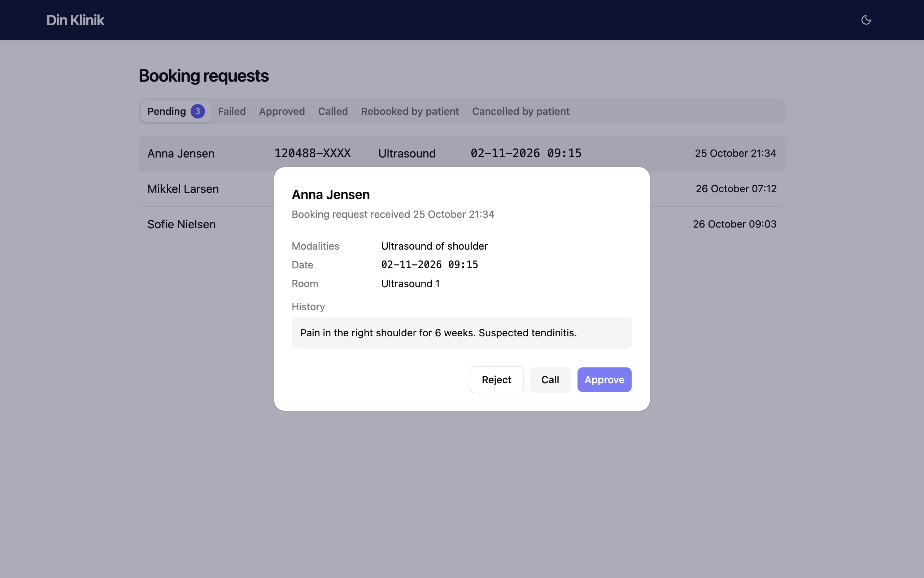Click the History label

[x=308, y=307]
